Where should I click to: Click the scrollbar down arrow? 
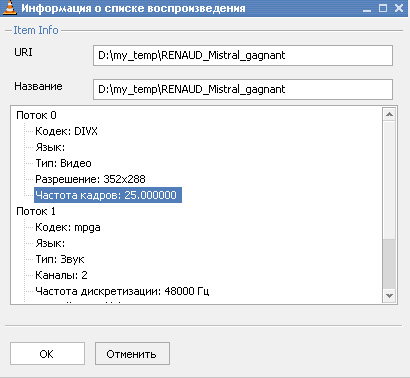point(389,296)
